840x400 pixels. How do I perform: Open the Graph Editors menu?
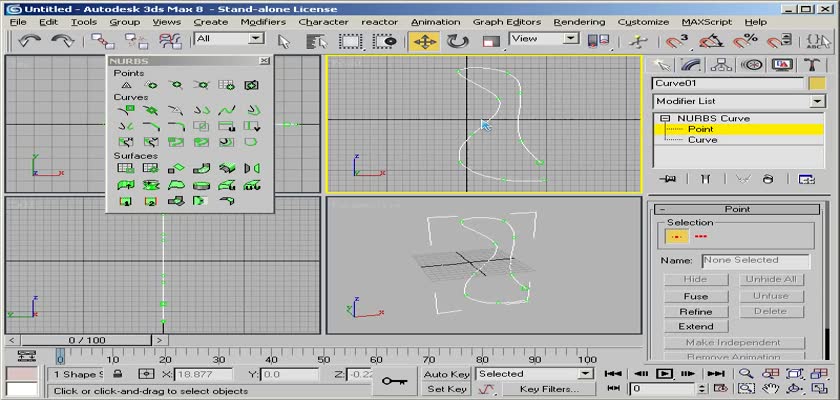[506, 22]
